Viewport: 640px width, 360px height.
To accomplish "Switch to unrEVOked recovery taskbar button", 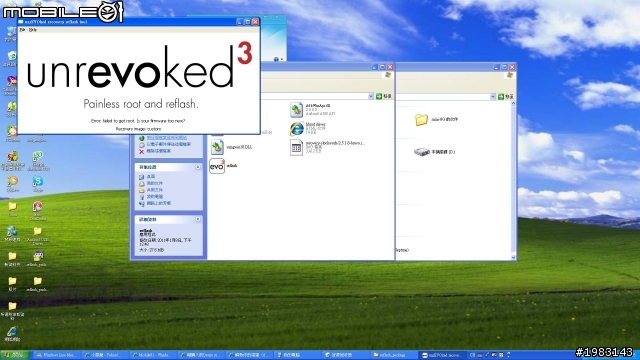I will click(442, 355).
